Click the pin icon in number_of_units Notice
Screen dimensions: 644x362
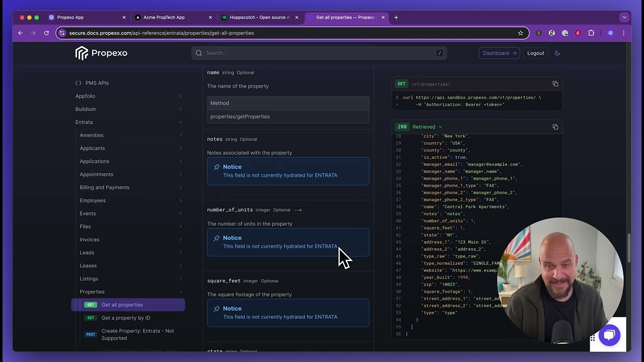click(x=216, y=238)
